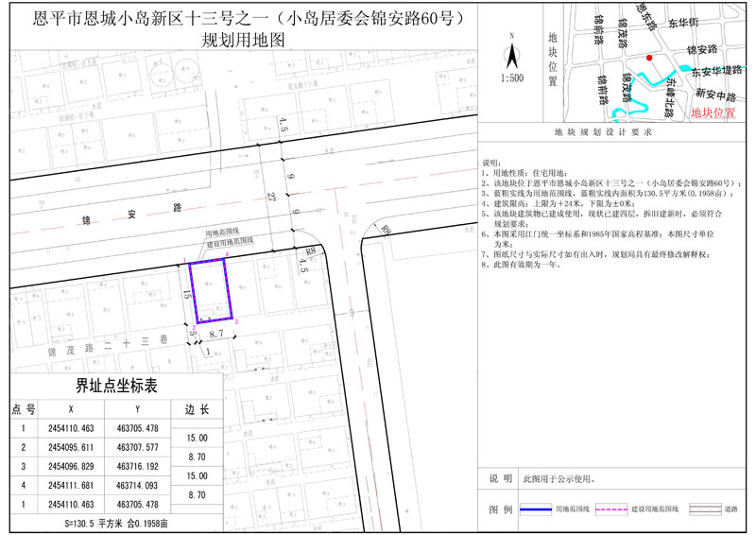Click the magenta dashed construction boundary legend line

tap(610, 509)
